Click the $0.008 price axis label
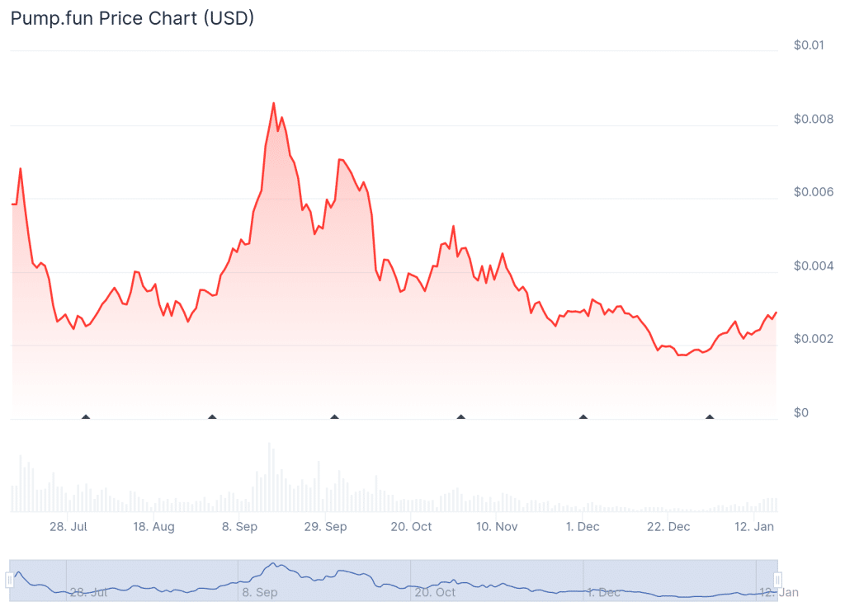Image resolution: width=845 pixels, height=616 pixels. click(813, 120)
